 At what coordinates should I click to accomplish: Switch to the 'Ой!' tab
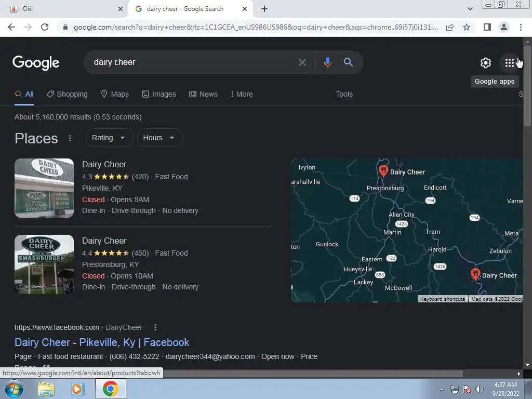click(64, 9)
